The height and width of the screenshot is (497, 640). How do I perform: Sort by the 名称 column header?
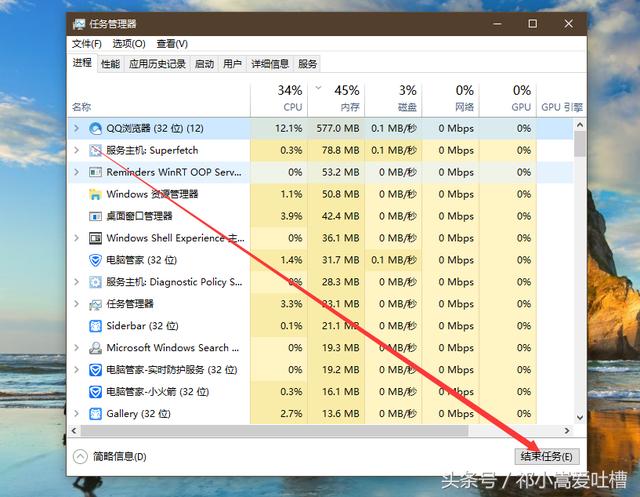pos(159,99)
